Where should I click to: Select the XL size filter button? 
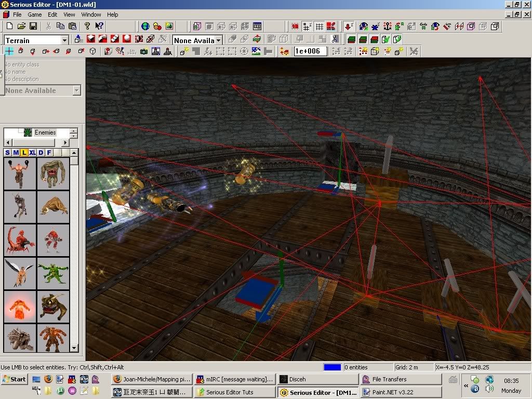click(x=33, y=152)
